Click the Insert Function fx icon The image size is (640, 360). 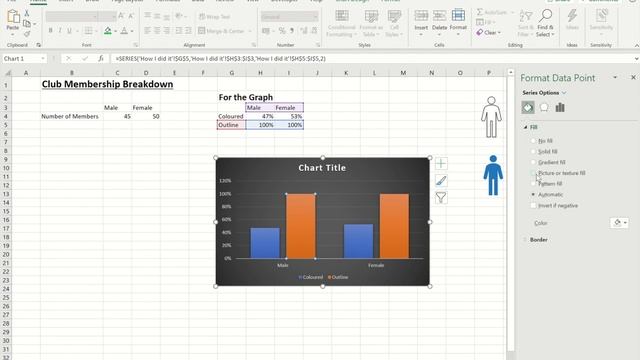click(x=101, y=59)
